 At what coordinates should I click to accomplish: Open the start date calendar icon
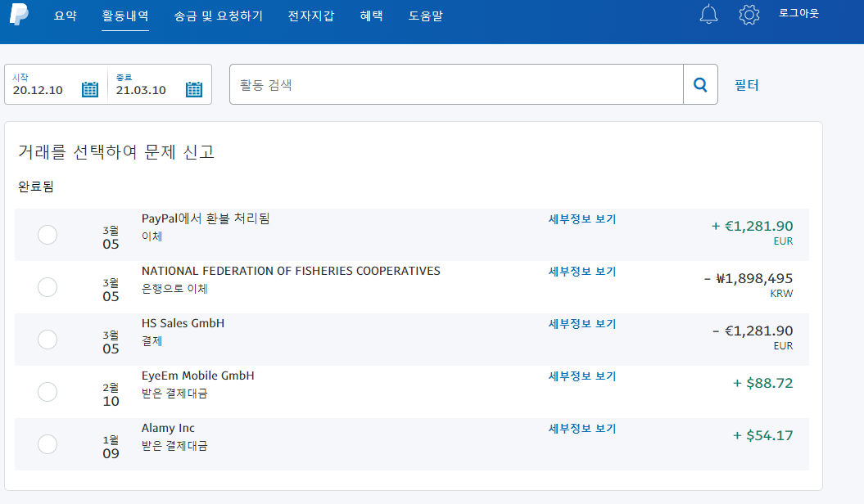coord(90,89)
